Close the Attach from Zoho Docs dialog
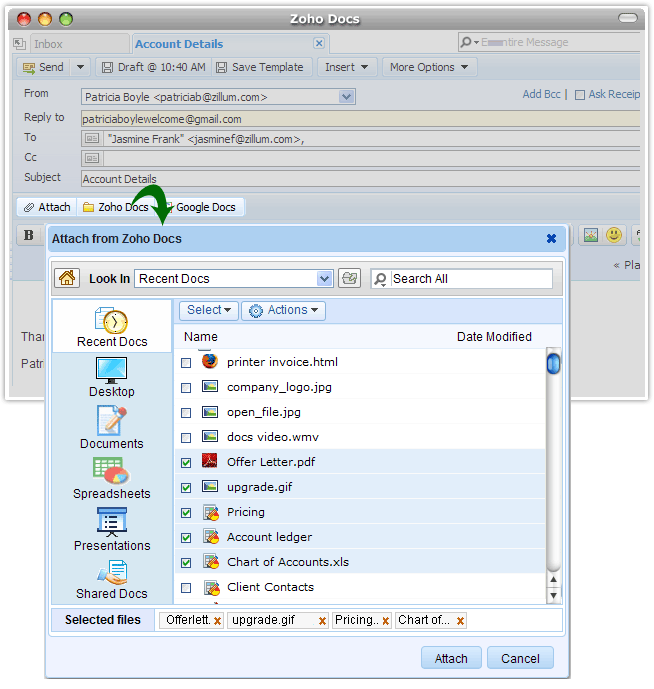The width and height of the screenshot is (654, 689). pos(551,239)
